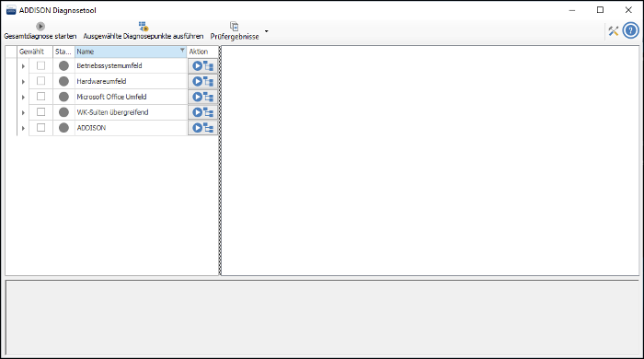Expand the ADDISON row
Viewport: 644px width, 359px height.
coord(23,128)
